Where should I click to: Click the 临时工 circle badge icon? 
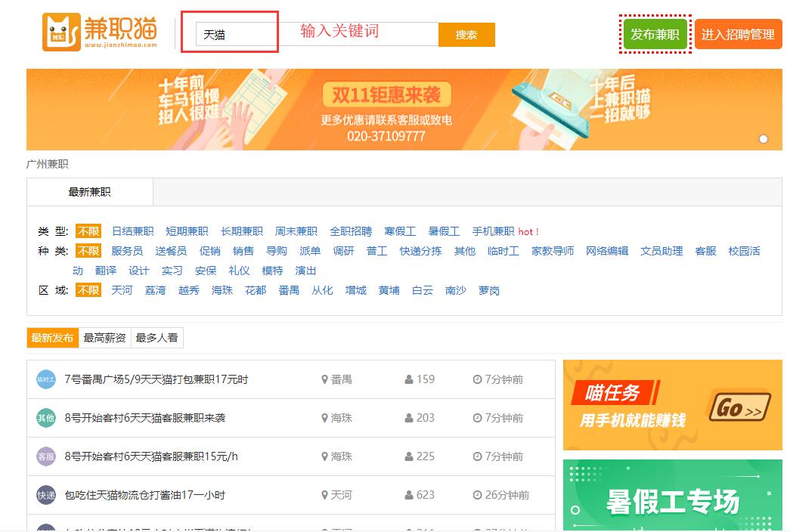(46, 379)
